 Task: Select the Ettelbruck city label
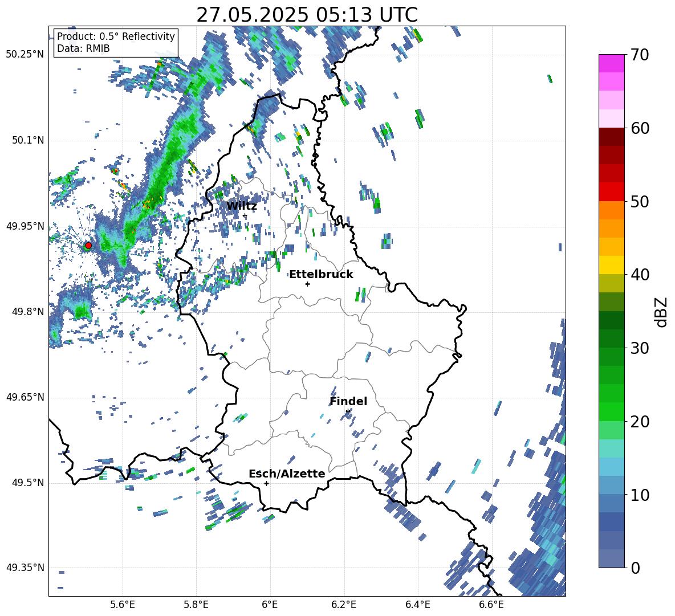pyautogui.click(x=321, y=275)
